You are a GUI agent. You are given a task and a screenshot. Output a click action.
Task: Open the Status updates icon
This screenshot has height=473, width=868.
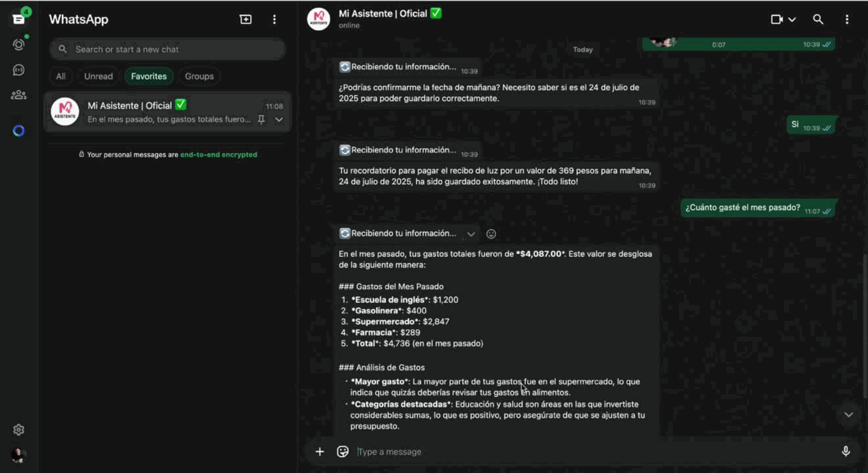pos(18,45)
